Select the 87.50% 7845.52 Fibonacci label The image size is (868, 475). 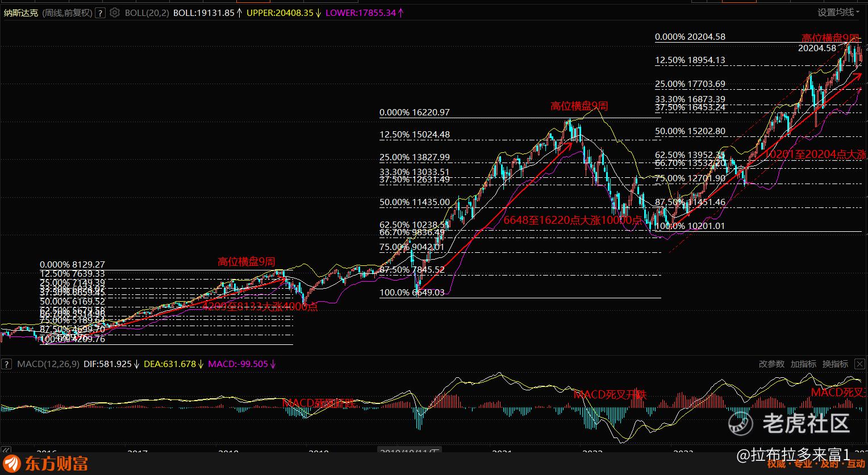pyautogui.click(x=412, y=269)
